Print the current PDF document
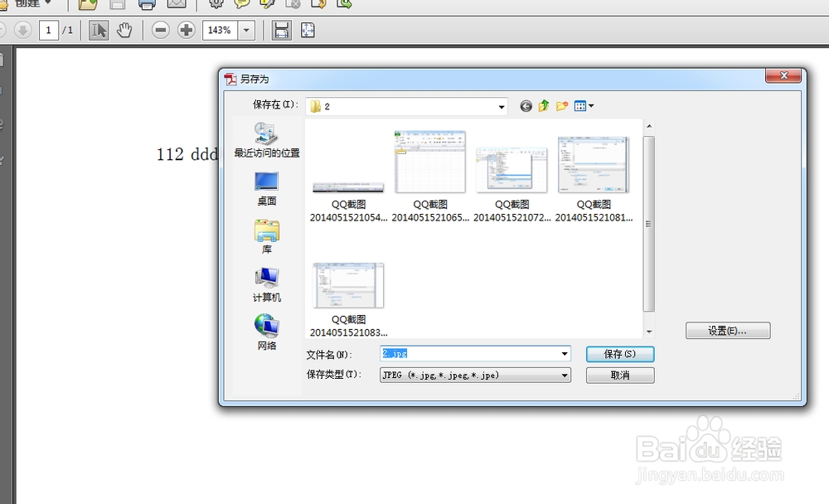829x504 pixels. click(x=146, y=5)
